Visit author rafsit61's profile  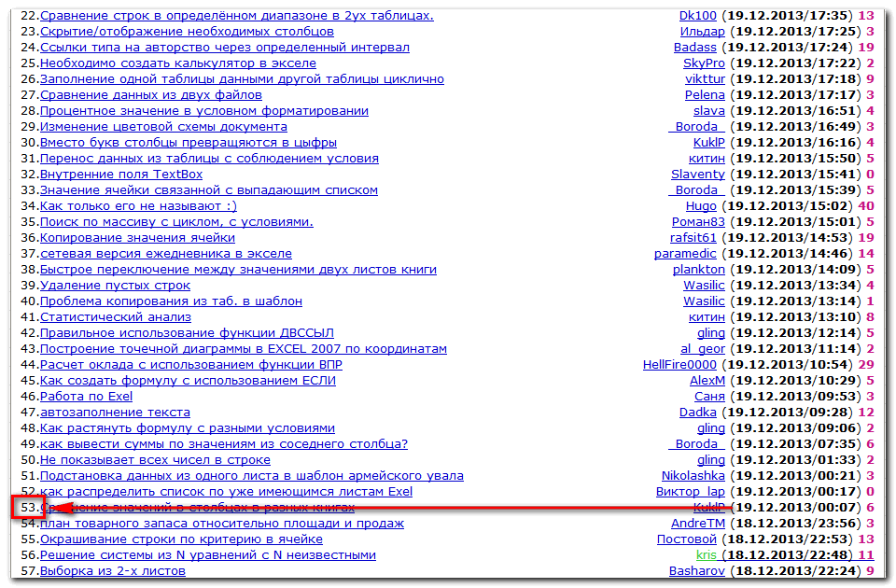tap(693, 238)
